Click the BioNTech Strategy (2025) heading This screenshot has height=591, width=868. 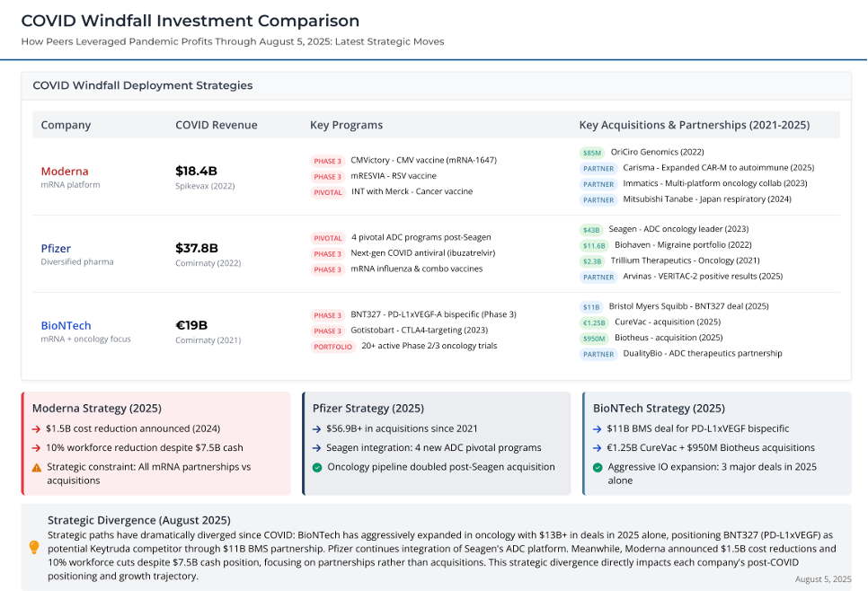click(659, 409)
